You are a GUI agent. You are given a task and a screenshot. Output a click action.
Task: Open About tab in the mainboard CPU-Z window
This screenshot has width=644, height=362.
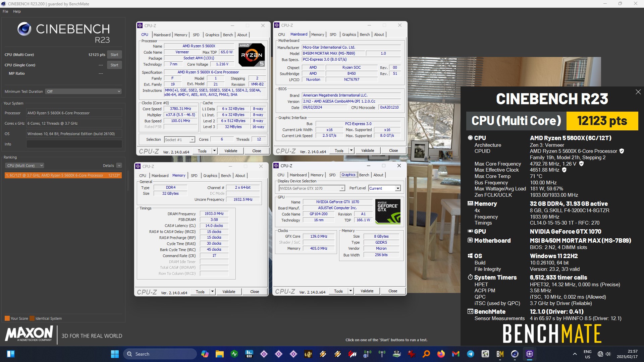pyautogui.click(x=379, y=35)
